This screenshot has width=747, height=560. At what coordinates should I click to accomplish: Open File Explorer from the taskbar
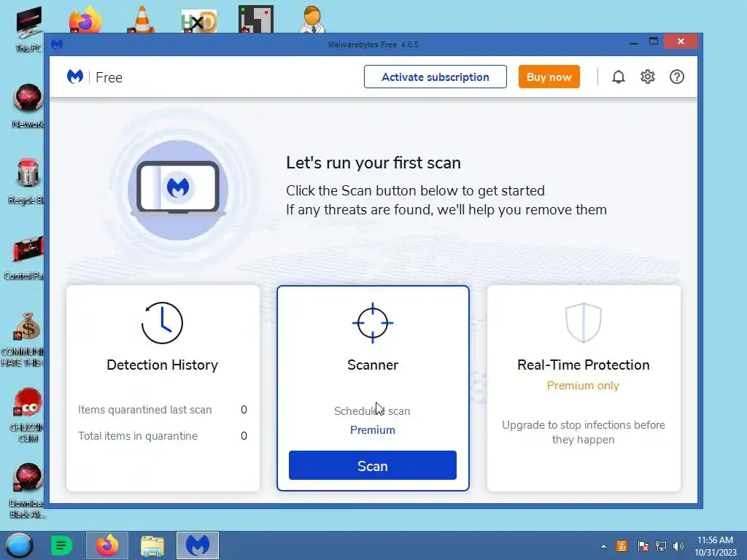(x=152, y=545)
